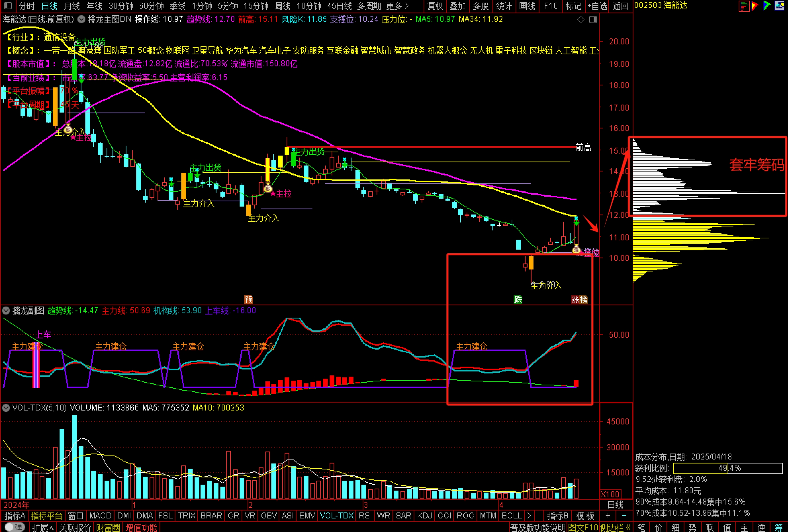Switch to the 周线 weekly period tab
The image size is (788, 532).
(x=282, y=6)
